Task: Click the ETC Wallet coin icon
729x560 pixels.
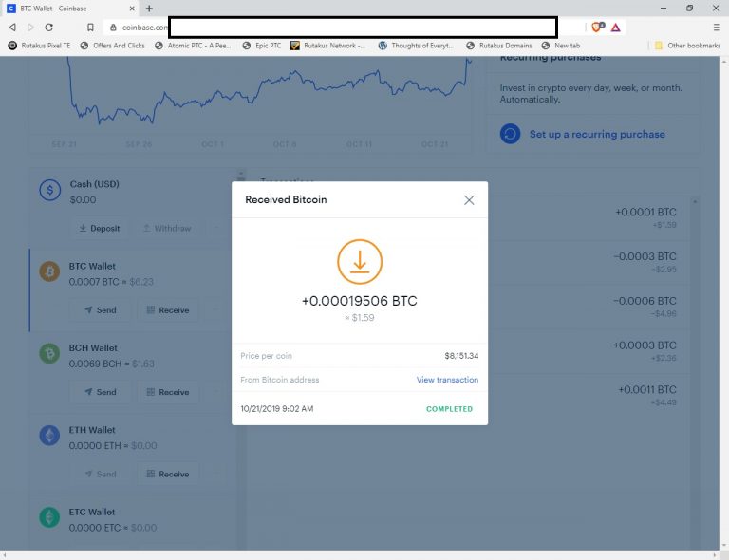Action: (x=49, y=517)
